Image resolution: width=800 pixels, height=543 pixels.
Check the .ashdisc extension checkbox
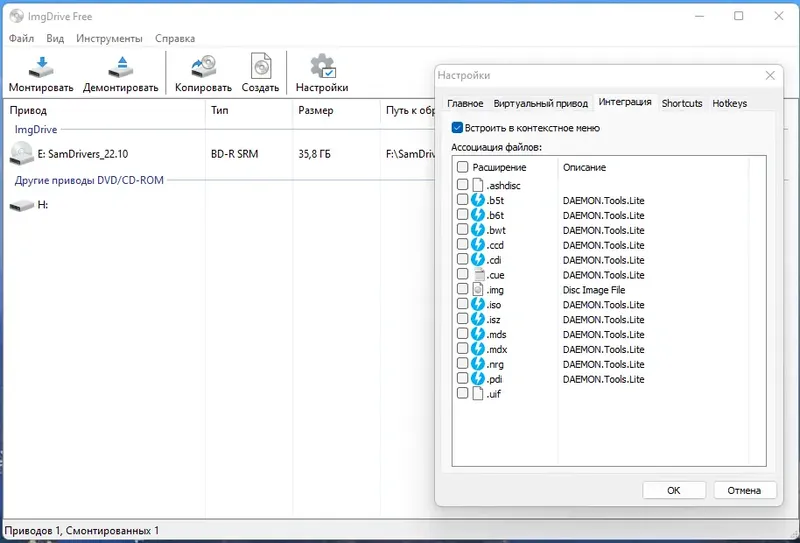coord(462,184)
